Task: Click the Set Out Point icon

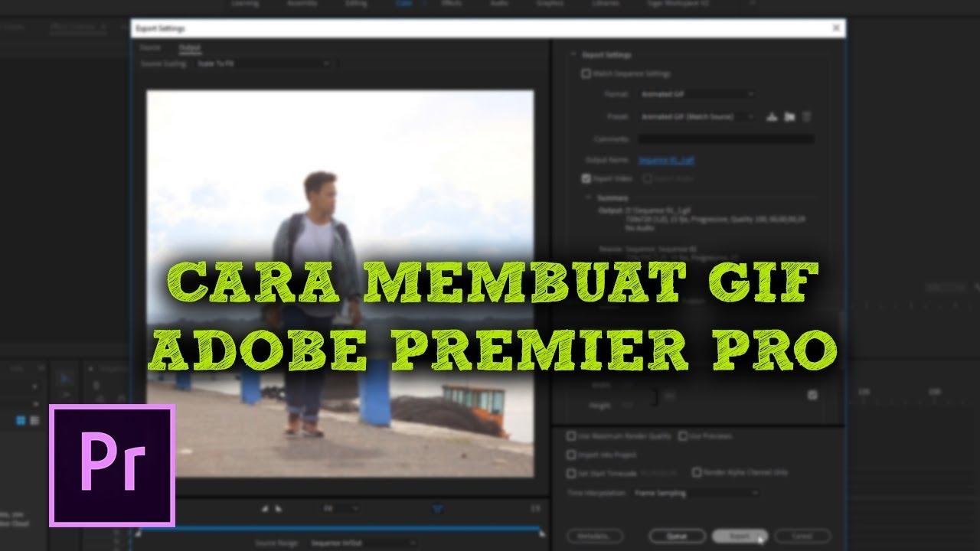Action: click(279, 507)
